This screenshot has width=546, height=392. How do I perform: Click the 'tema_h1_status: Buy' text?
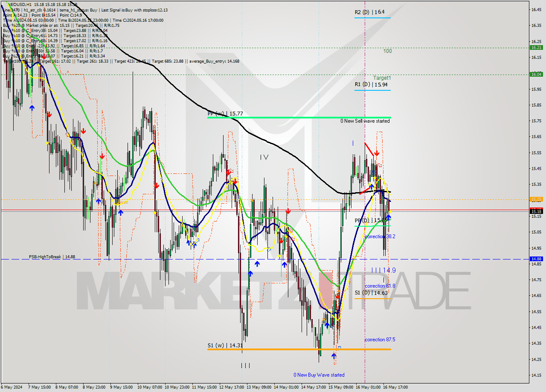pyautogui.click(x=78, y=10)
